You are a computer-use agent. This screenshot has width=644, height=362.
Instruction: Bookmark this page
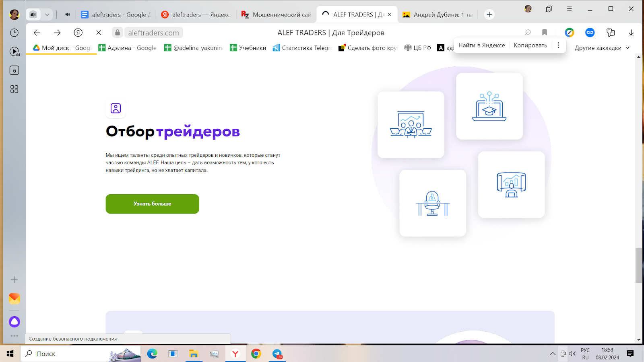(545, 33)
